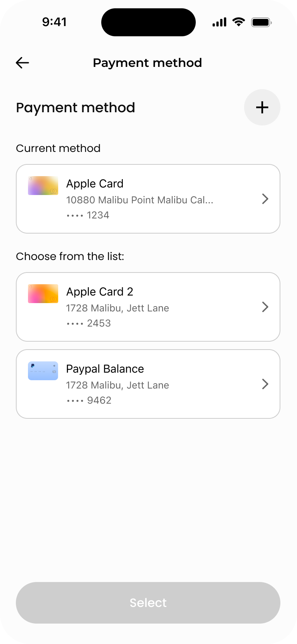Viewport: 297px width, 644px height.
Task: Click the 10880 Malibu Point address text
Action: point(140,200)
